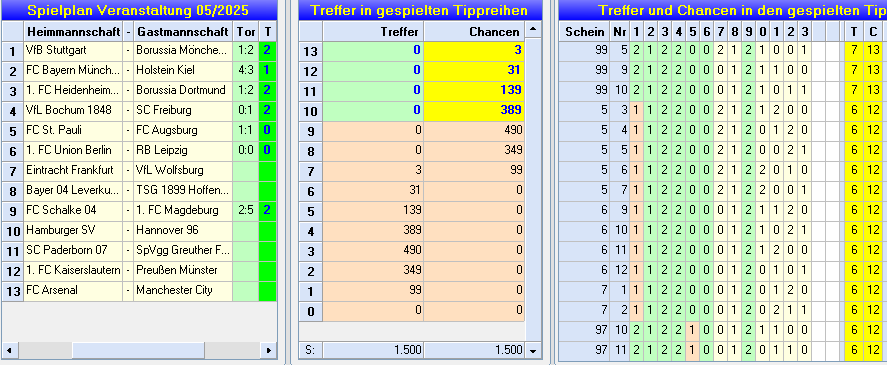887x365 pixels.
Task: Click the S: summary row label
Action: pyautogui.click(x=311, y=350)
